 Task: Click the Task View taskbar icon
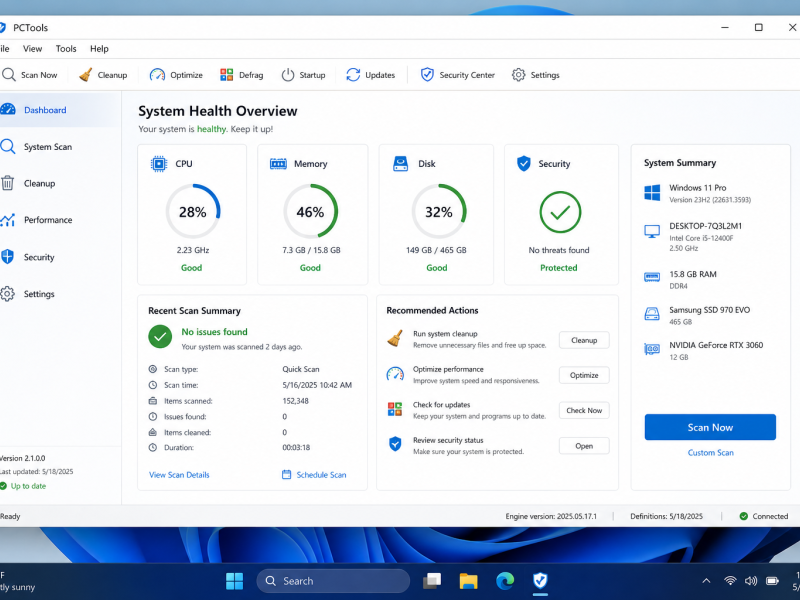[x=432, y=581]
